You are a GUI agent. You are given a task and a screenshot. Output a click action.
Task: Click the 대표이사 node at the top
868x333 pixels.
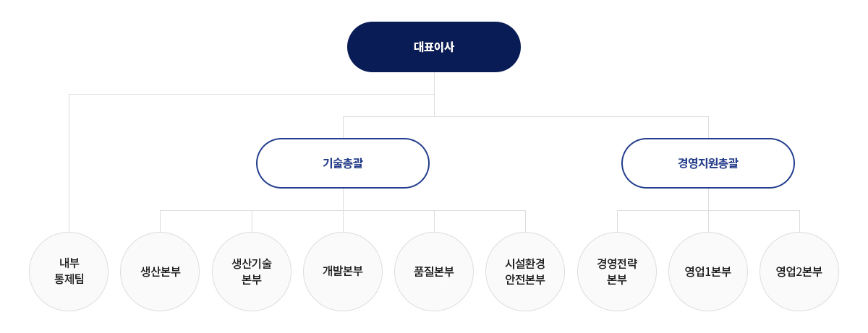[x=434, y=47]
